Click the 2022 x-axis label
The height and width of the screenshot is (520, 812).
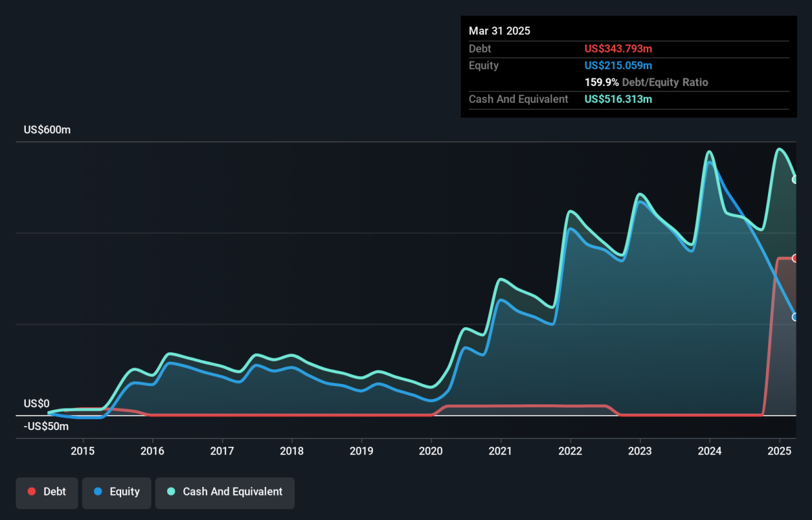click(x=570, y=451)
